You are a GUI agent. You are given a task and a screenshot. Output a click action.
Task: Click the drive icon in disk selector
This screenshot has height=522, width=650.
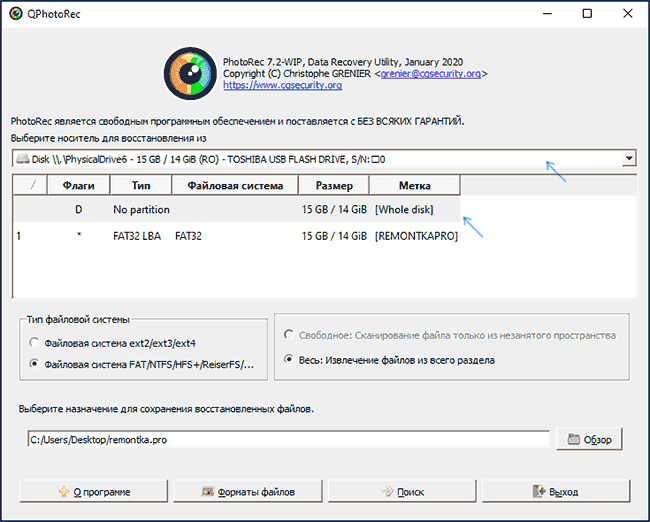click(x=22, y=159)
